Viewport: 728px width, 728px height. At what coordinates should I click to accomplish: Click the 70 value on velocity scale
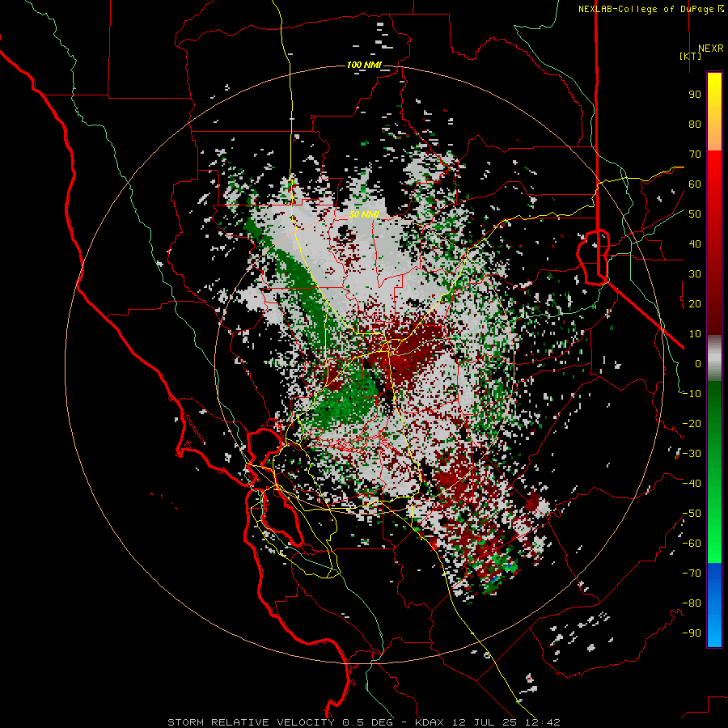695,154
